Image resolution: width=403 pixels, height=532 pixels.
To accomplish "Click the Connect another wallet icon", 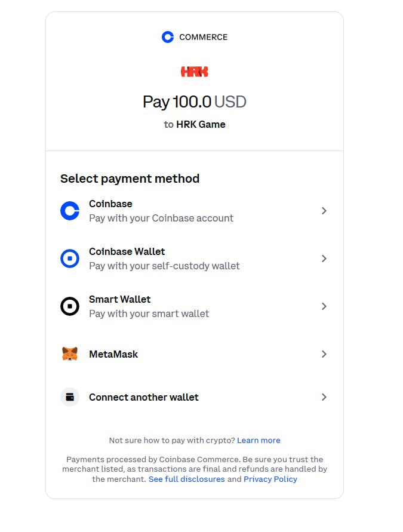I will [70, 397].
